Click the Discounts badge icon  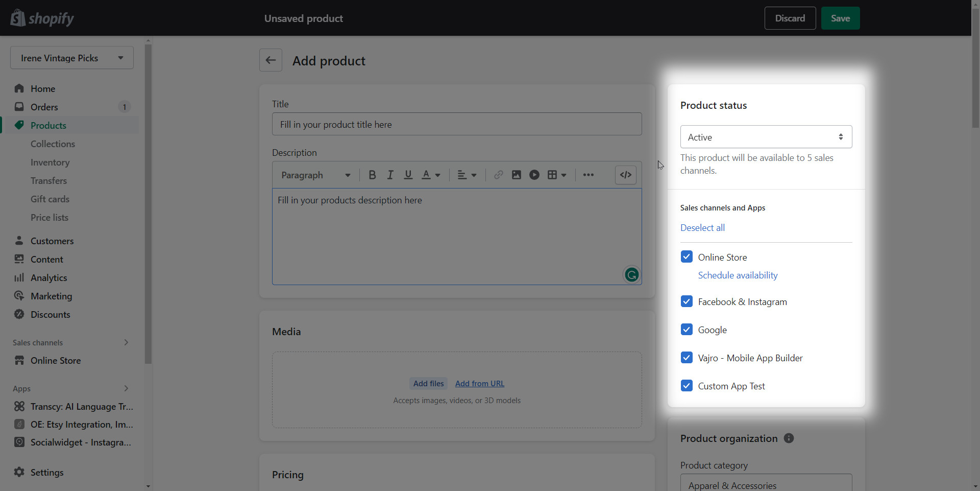[19, 314]
